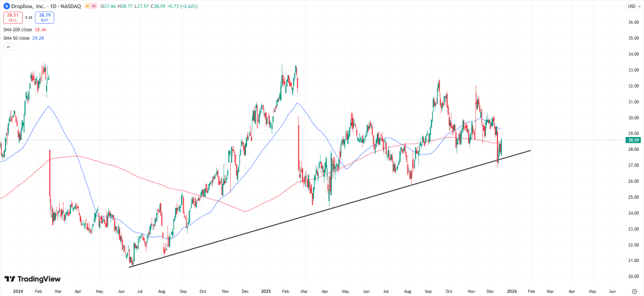
Task: Click the Dropbox, Inc. symbol title
Action: pyautogui.click(x=28, y=6)
